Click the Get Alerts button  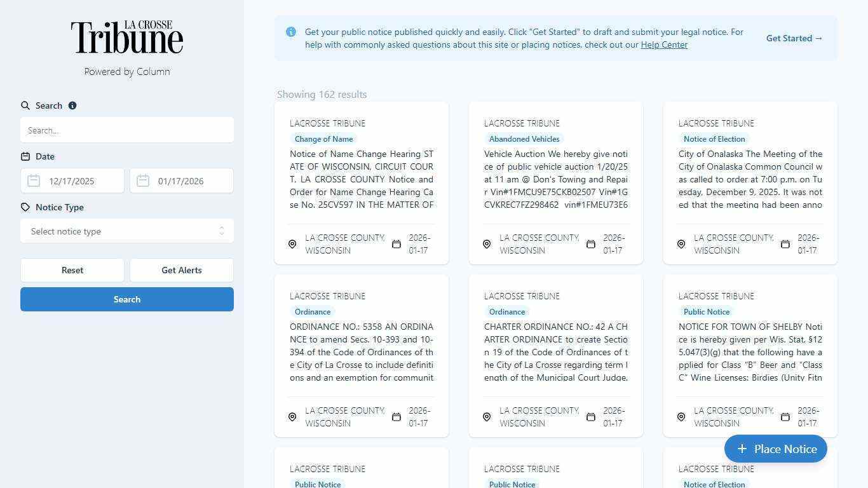(x=182, y=270)
